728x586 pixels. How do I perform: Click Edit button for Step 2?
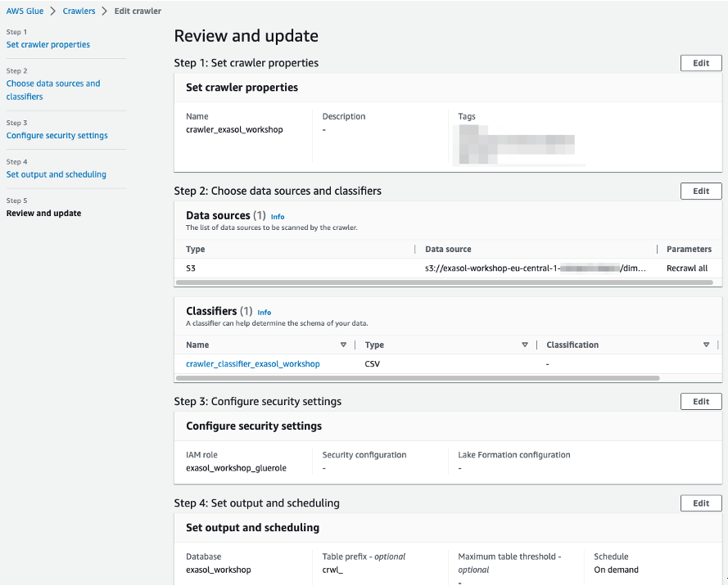[x=701, y=192]
